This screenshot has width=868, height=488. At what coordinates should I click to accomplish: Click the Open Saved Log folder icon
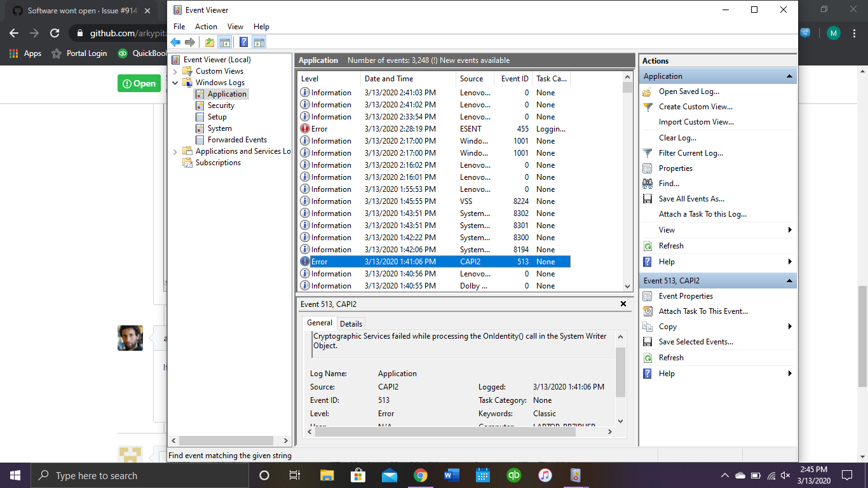click(648, 91)
